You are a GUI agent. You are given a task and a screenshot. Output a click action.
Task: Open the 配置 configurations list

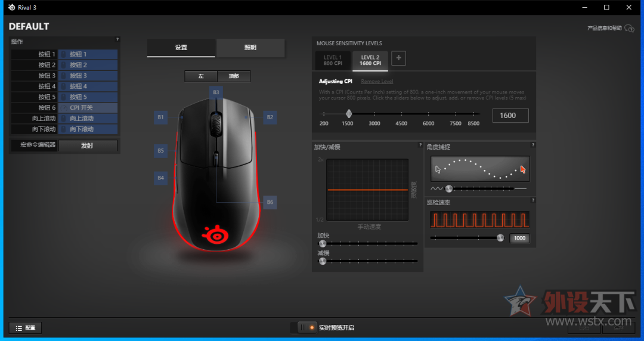[26, 328]
